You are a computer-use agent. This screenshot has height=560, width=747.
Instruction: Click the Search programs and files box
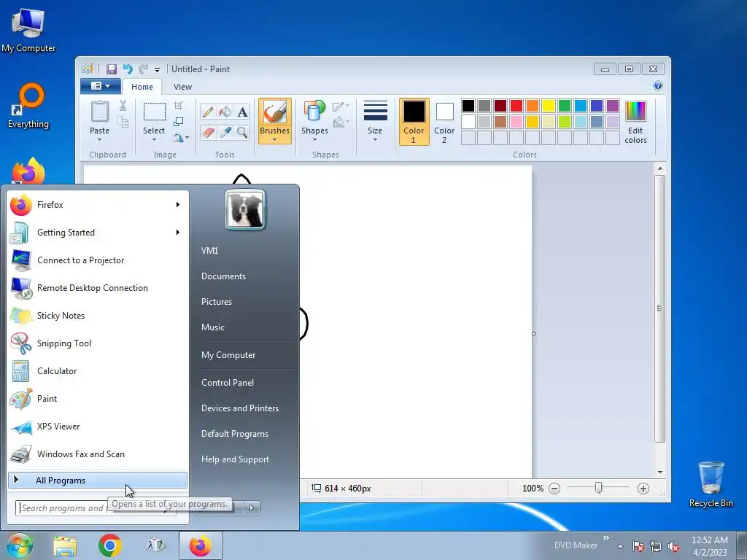96,508
